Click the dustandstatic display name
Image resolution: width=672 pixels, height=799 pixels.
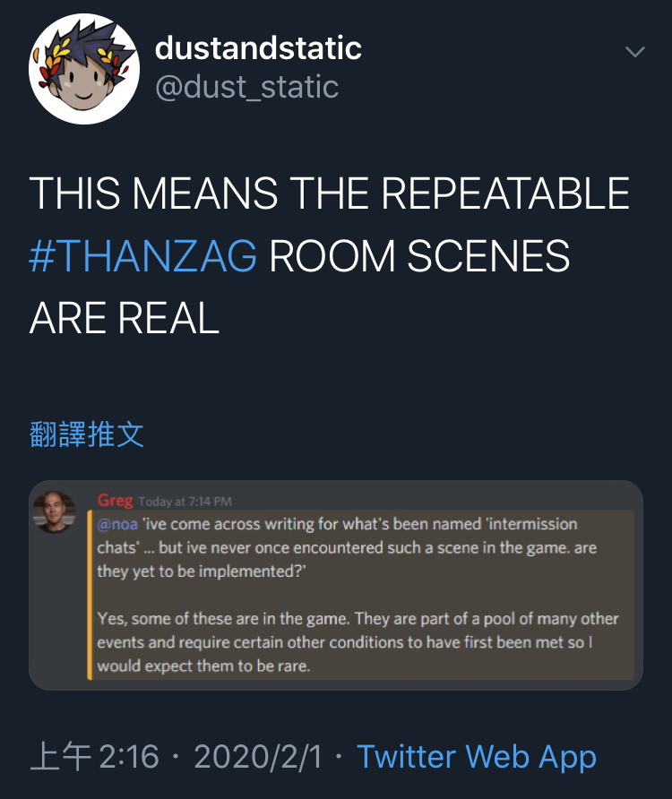258,47
